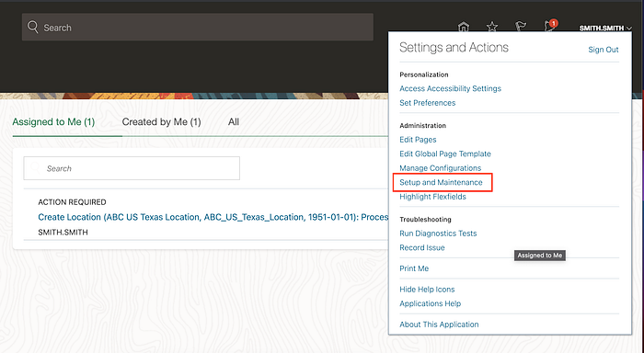Run Diagnostics Tests
Image resolution: width=644 pixels, height=353 pixels.
(438, 233)
